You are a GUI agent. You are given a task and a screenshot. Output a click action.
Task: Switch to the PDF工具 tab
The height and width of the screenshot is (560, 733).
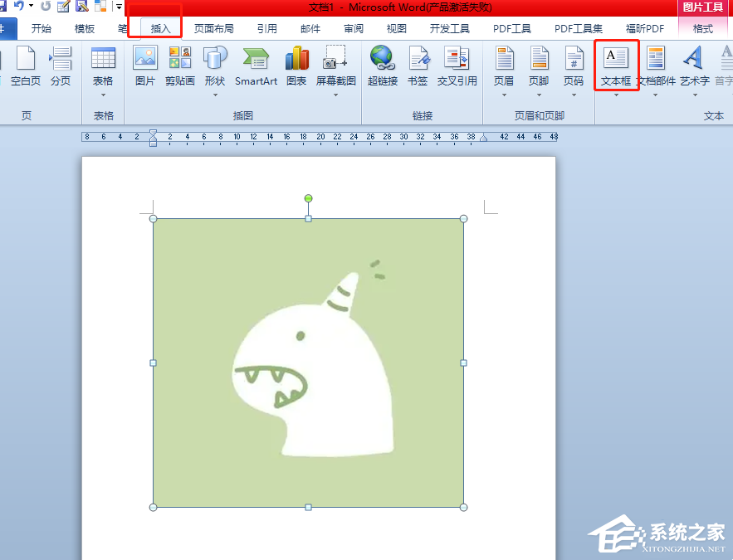tap(512, 29)
